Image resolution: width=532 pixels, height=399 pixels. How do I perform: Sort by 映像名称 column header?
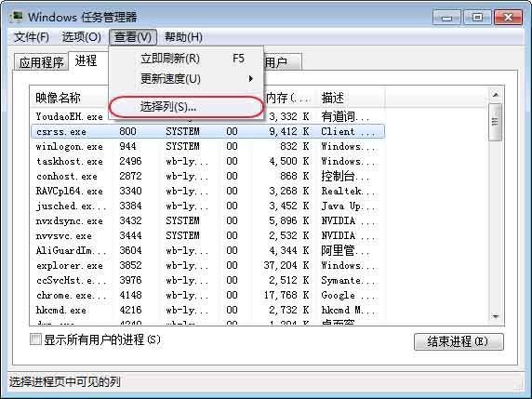(x=70, y=98)
